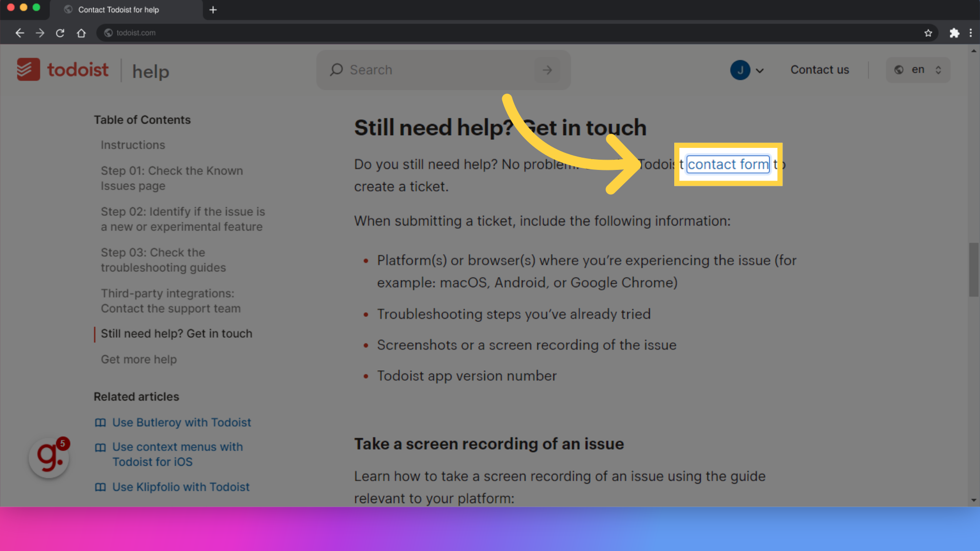Select Still need help? Get in touch entry
Viewport: 980px width, 551px height.
pyautogui.click(x=176, y=334)
